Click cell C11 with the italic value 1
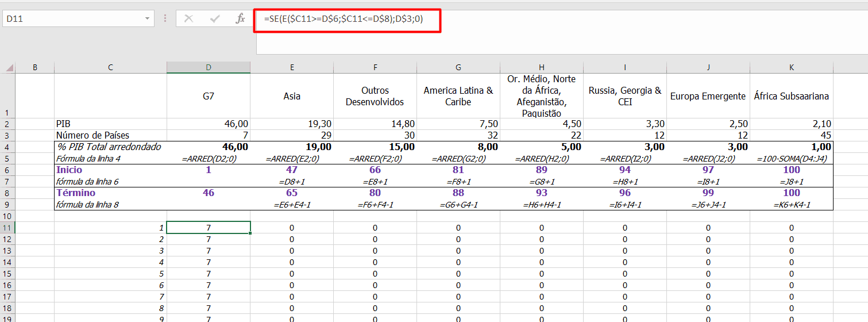This screenshot has height=322, width=868. [x=110, y=228]
